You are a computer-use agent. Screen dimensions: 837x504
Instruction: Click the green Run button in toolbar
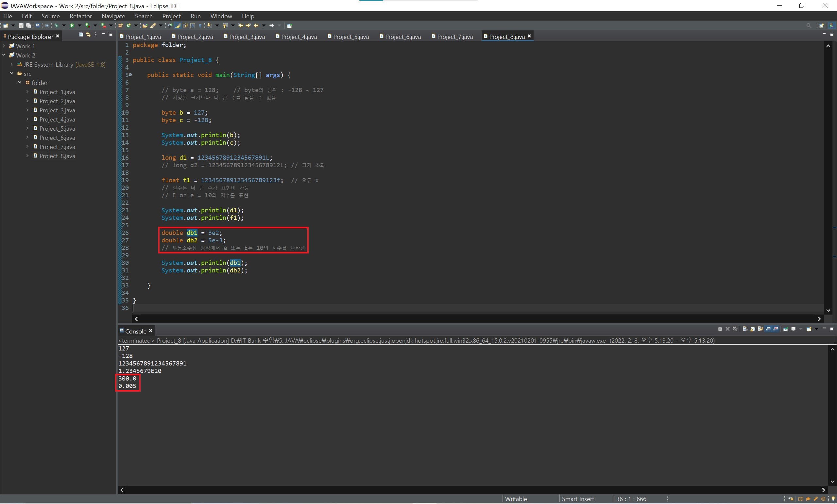point(72,25)
